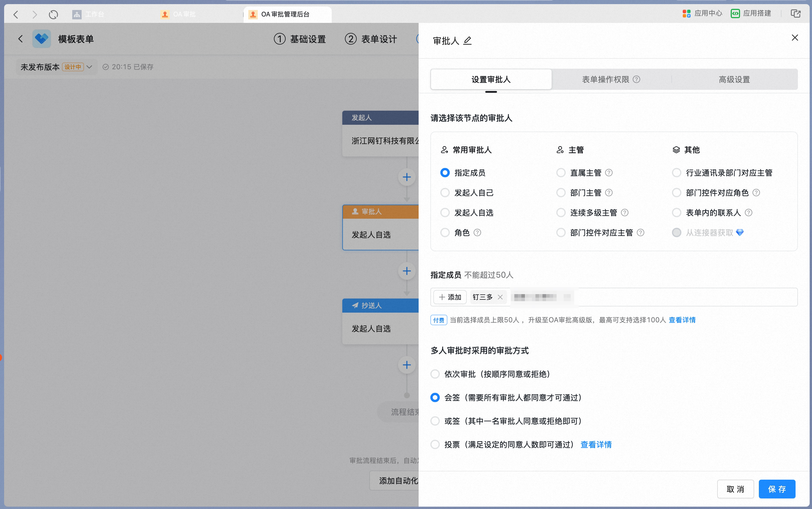Open the 应用搭建 app builder icon
812x509 pixels.
click(x=735, y=14)
